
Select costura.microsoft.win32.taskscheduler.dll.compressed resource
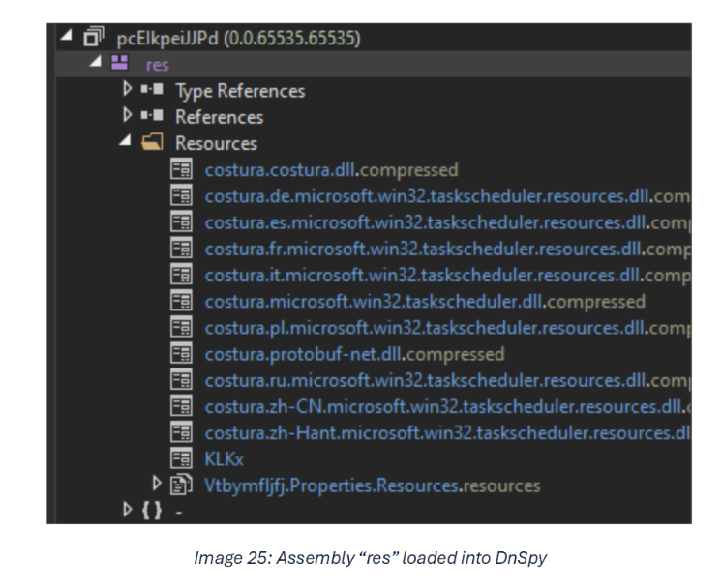[x=424, y=301]
